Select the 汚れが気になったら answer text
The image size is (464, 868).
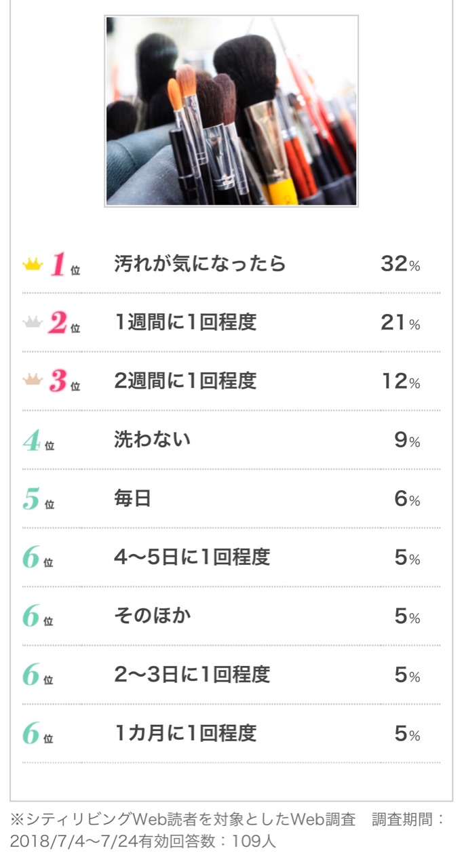(200, 264)
